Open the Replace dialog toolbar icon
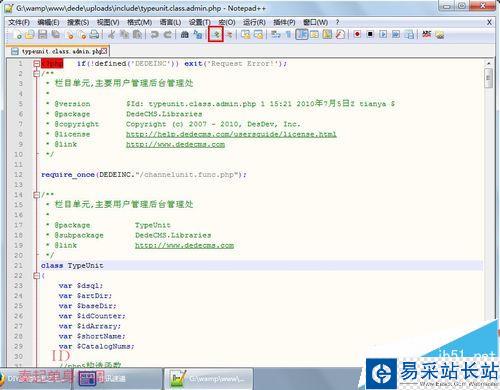Viewport: 500px width, 390px height. (x=198, y=34)
